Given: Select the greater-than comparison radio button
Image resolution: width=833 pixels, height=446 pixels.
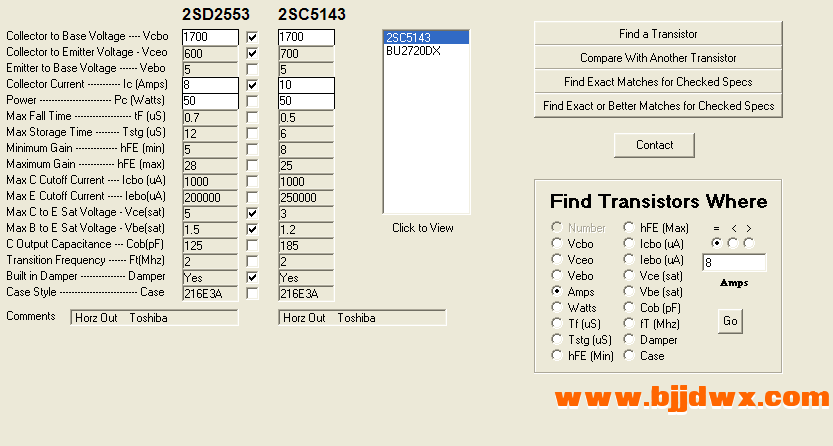Looking at the screenshot, I should pos(748,243).
